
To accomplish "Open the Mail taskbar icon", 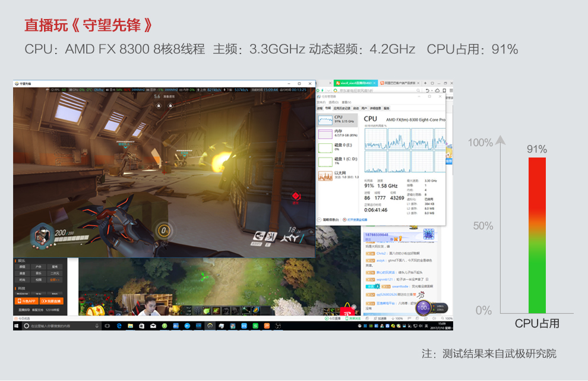I will coord(153,326).
